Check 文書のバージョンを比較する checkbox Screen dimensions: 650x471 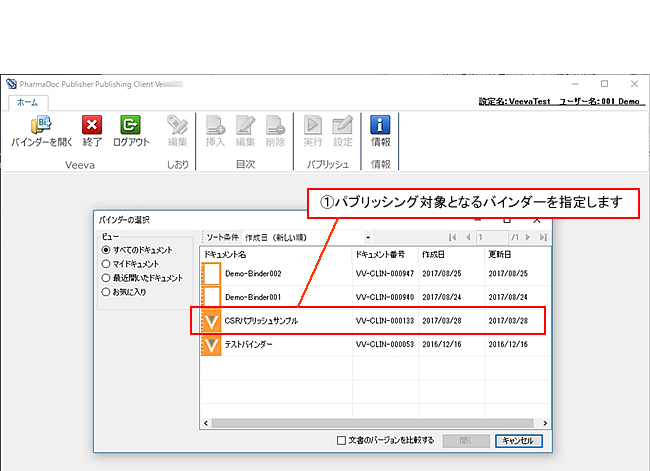click(341, 440)
